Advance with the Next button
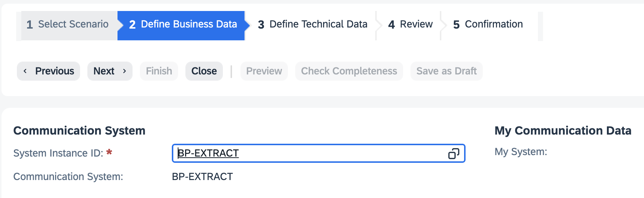 [x=110, y=71]
